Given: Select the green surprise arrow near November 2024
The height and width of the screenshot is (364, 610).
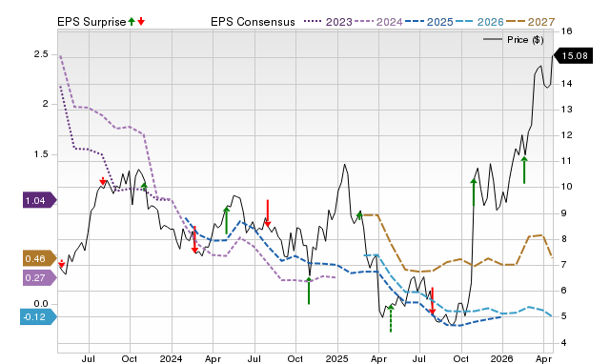Looking at the screenshot, I should tap(309, 291).
